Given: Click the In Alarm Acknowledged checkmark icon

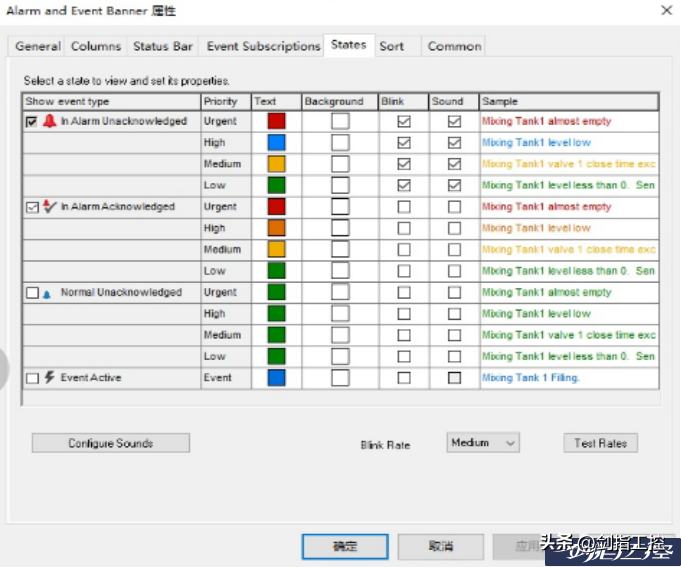Looking at the screenshot, I should 49,207.
